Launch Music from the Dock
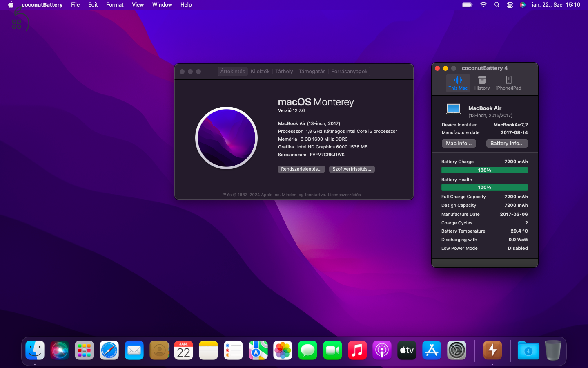Image resolution: width=588 pixels, height=368 pixels. 357,350
